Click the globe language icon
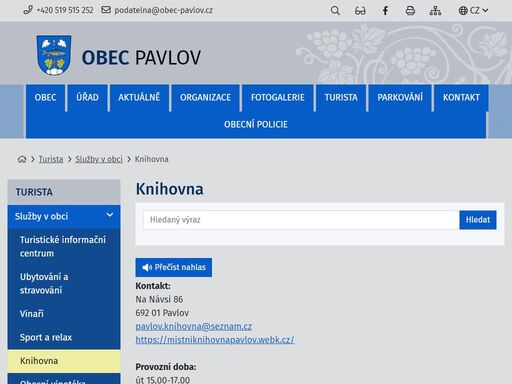512x384 pixels. tap(463, 11)
